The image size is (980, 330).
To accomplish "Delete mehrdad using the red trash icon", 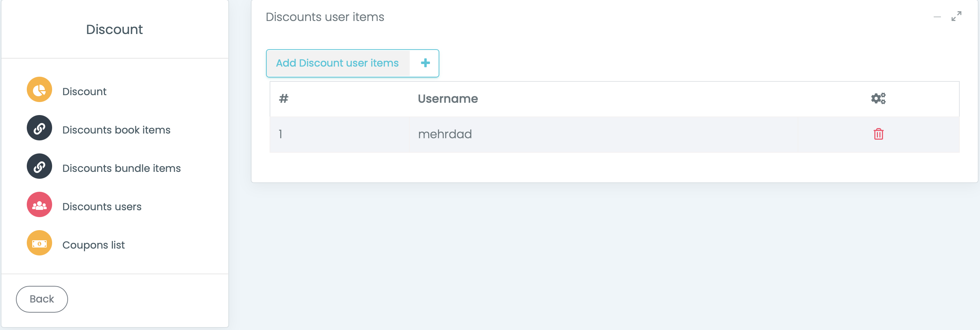I will (x=878, y=134).
